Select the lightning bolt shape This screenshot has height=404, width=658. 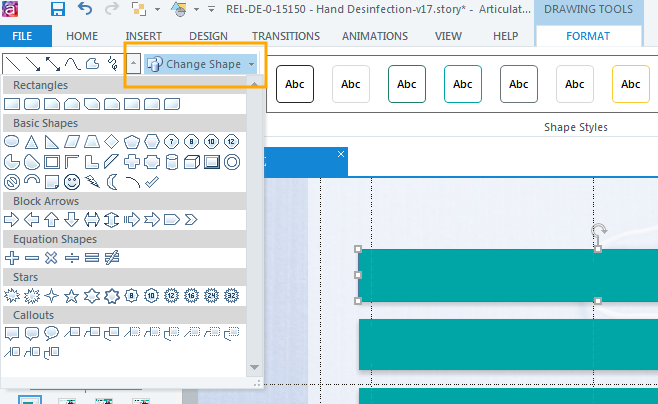(x=92, y=182)
